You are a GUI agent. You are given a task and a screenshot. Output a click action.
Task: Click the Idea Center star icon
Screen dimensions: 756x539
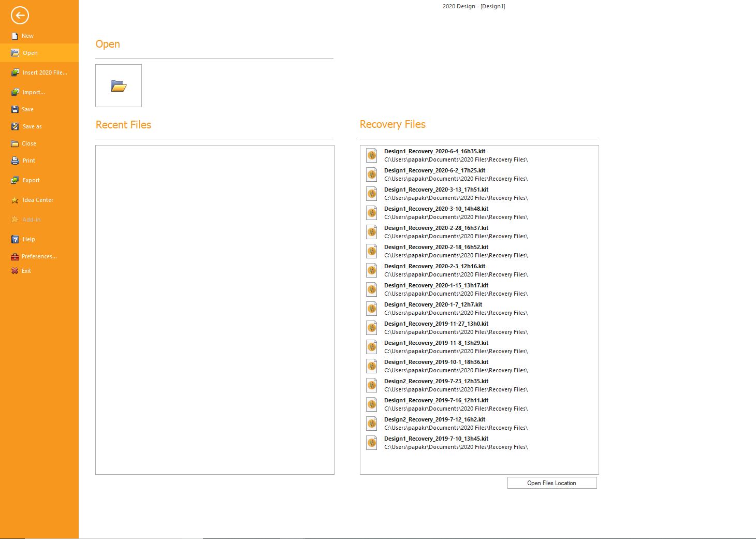pos(15,200)
